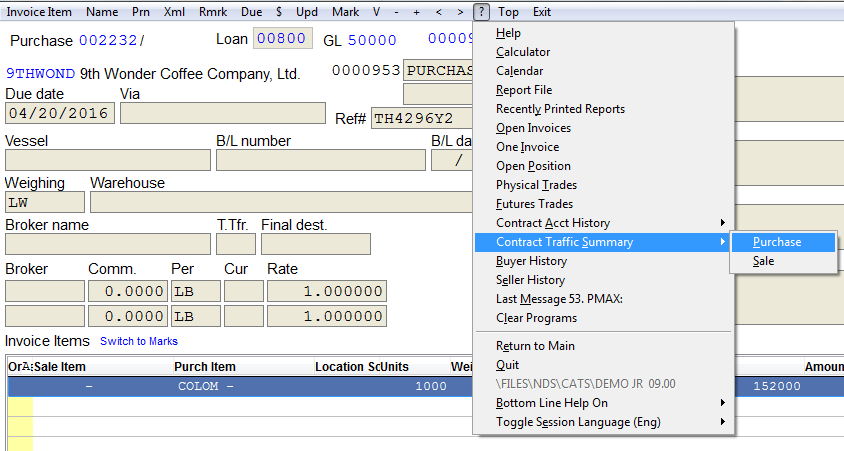
Task: Select Open Position menu entry
Action: [603, 166]
